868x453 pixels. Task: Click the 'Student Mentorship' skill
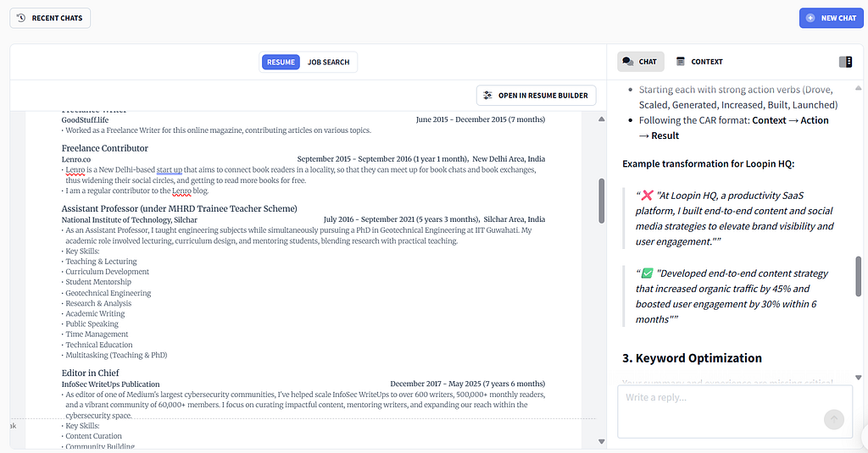(x=98, y=282)
